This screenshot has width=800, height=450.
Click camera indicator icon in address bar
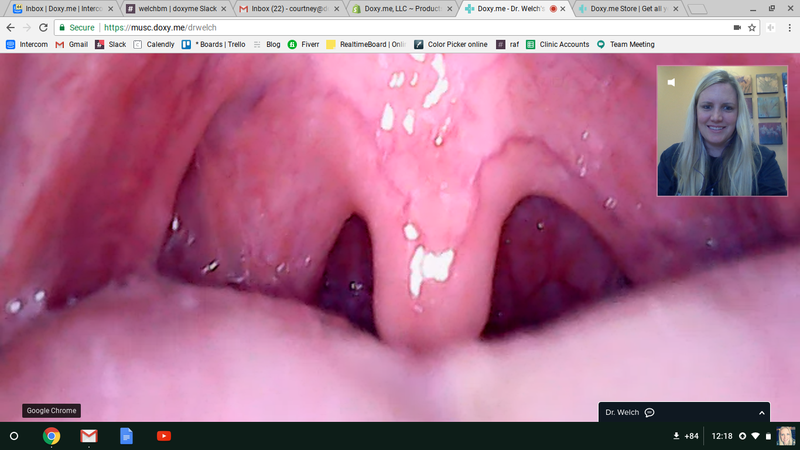pos(735,28)
